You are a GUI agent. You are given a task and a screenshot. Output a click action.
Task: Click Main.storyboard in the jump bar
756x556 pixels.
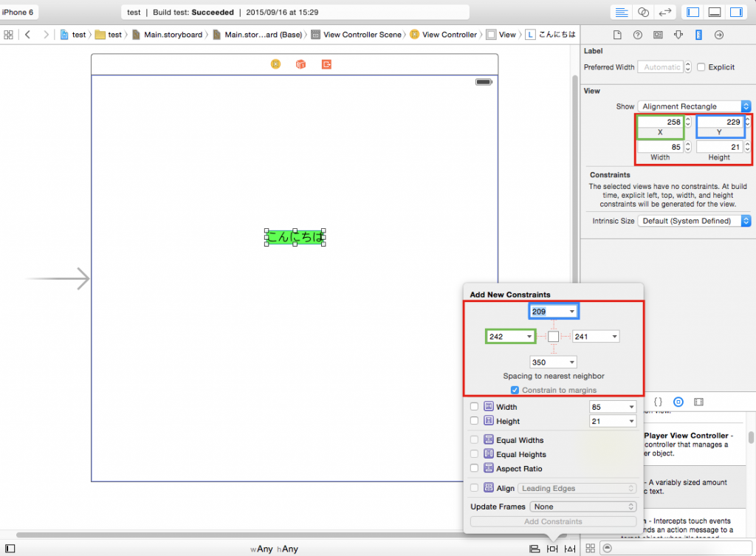pyautogui.click(x=173, y=35)
